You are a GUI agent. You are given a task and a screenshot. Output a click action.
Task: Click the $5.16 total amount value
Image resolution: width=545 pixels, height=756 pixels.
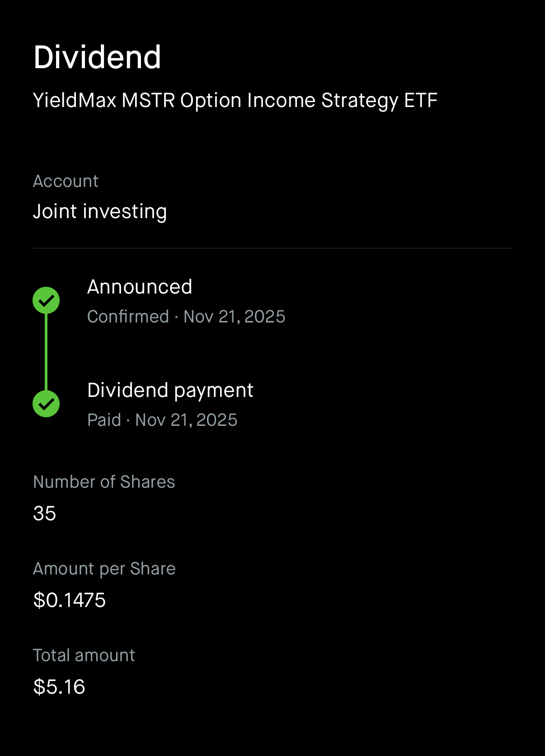click(x=59, y=687)
